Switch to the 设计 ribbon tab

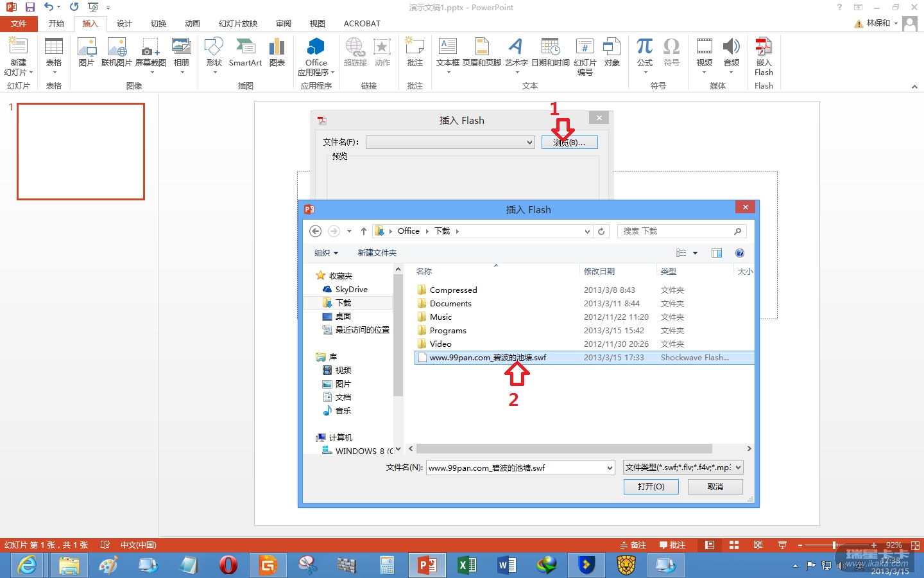pyautogui.click(x=124, y=24)
